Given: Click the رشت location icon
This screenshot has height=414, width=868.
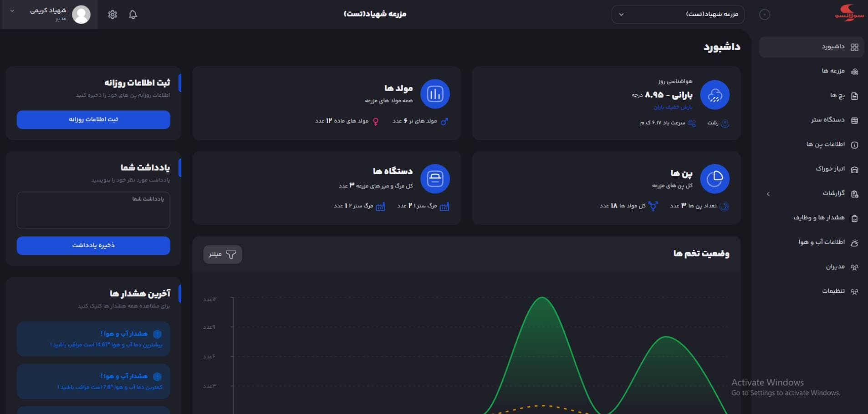Looking at the screenshot, I should click(x=725, y=123).
